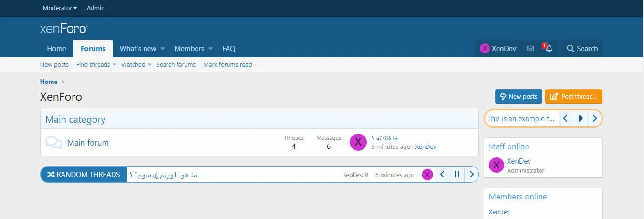
Task: Click the avatar in Random Threads bar
Action: pos(427,175)
